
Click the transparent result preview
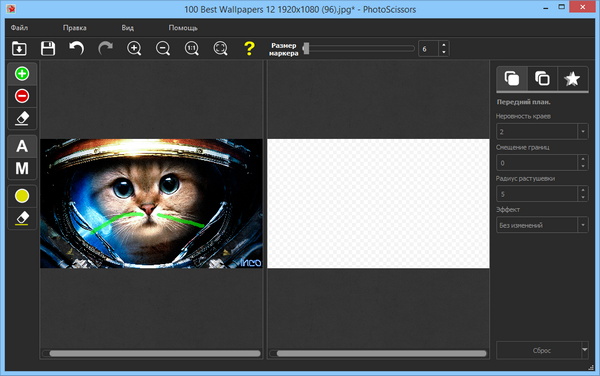[x=378, y=203]
